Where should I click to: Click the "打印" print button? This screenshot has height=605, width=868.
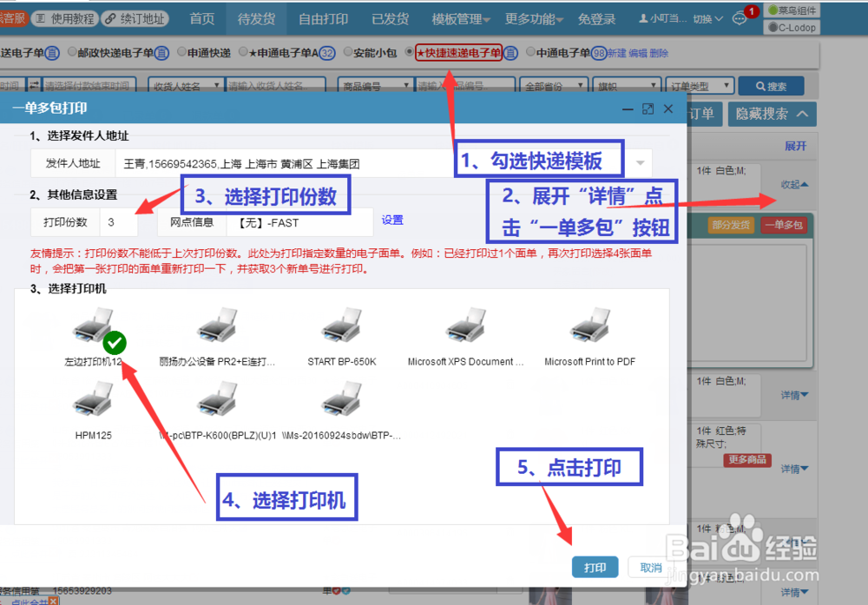pyautogui.click(x=595, y=567)
